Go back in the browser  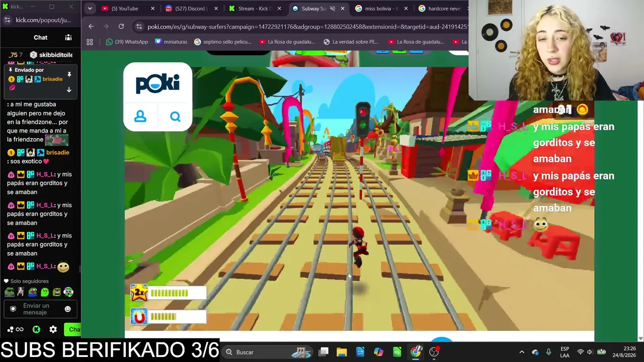91,26
